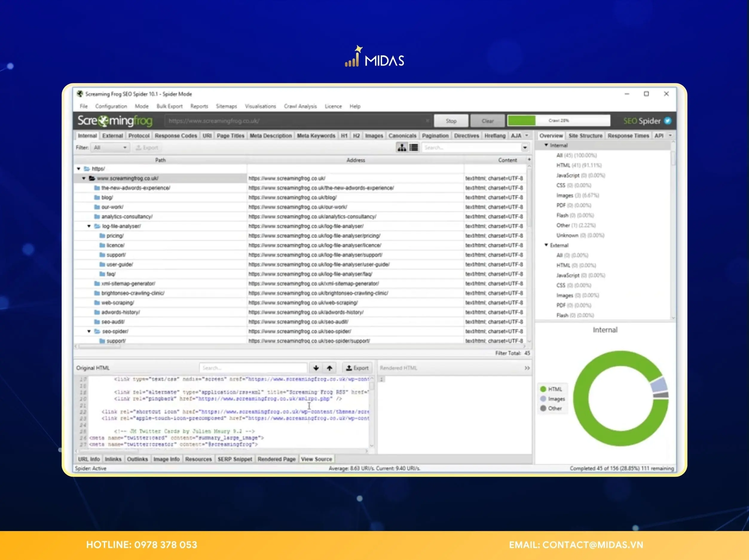Click folder icon of our-work/ row

pos(97,207)
